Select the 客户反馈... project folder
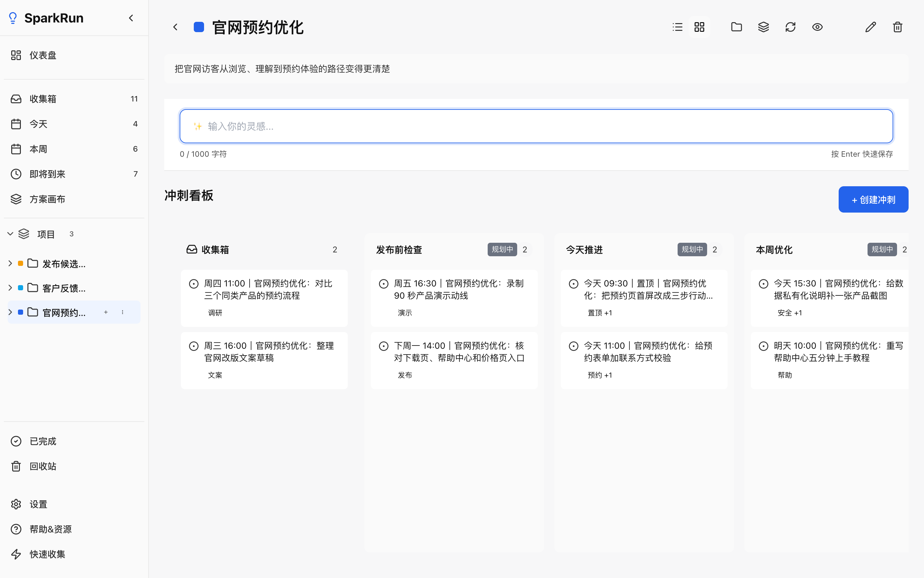Viewport: 924px width, 578px height. click(56, 288)
